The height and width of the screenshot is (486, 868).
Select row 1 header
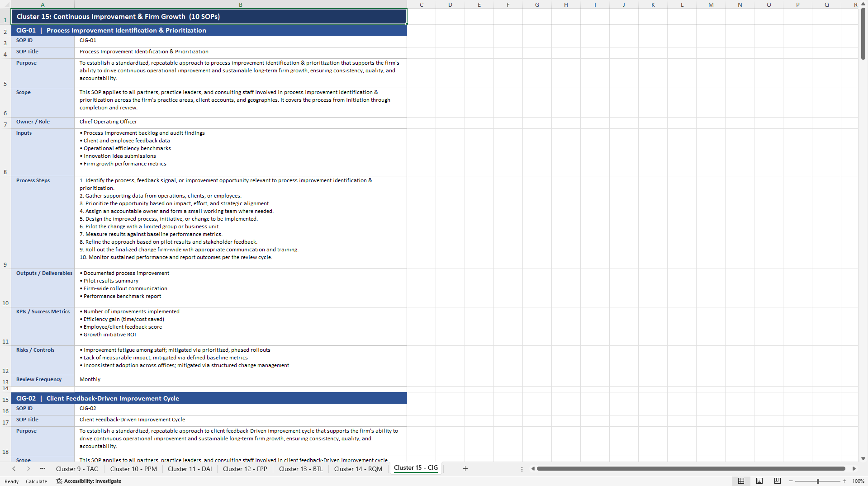[5, 17]
